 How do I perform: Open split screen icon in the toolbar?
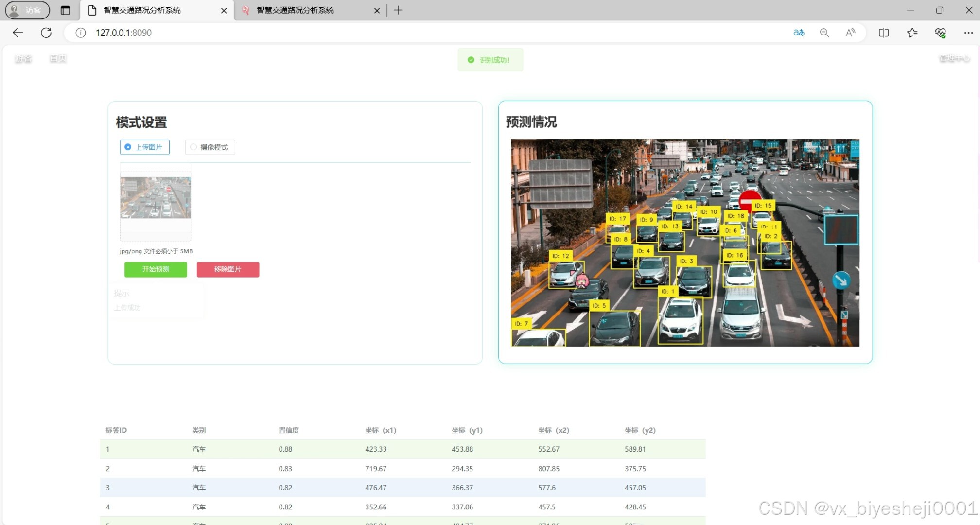coord(884,33)
